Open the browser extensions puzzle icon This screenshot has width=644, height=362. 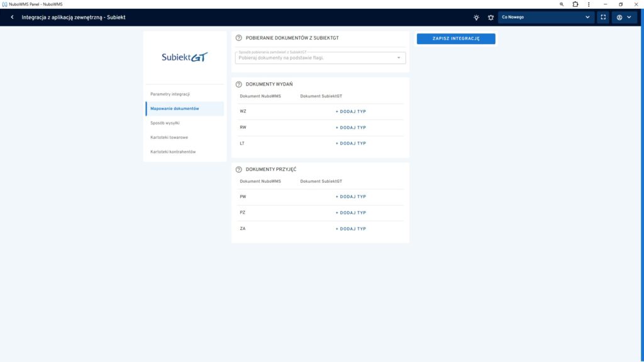point(575,4)
